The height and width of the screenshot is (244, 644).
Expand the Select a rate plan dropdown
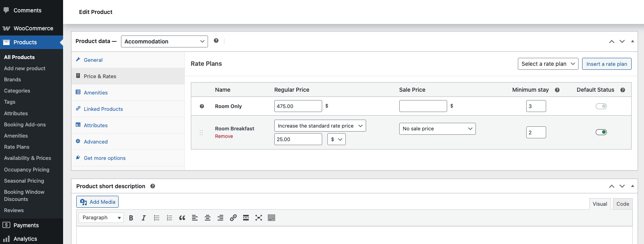tap(548, 64)
